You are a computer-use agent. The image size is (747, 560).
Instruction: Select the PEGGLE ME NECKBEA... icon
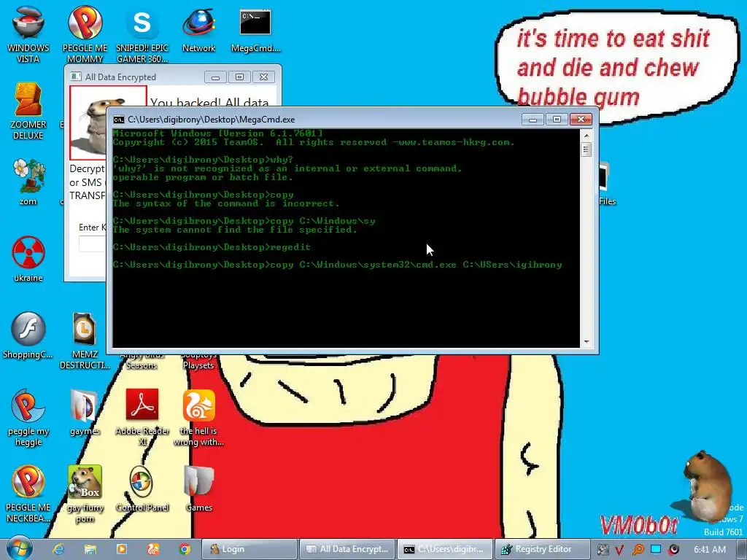pyautogui.click(x=28, y=494)
